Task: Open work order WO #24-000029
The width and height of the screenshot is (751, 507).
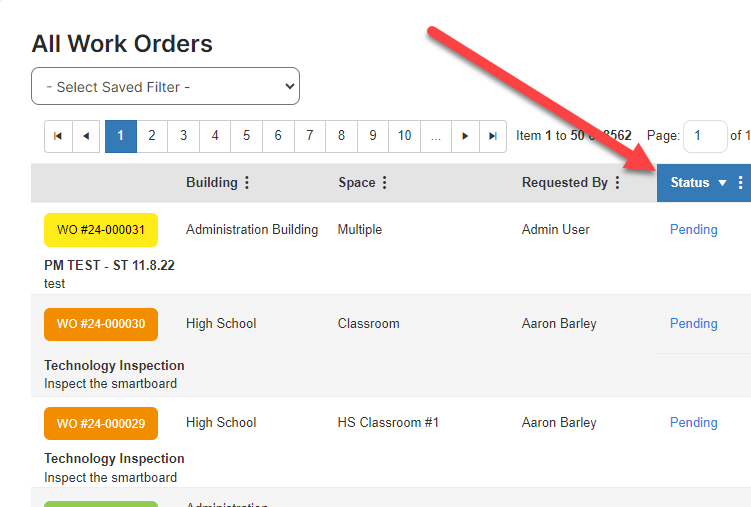Action: click(101, 423)
